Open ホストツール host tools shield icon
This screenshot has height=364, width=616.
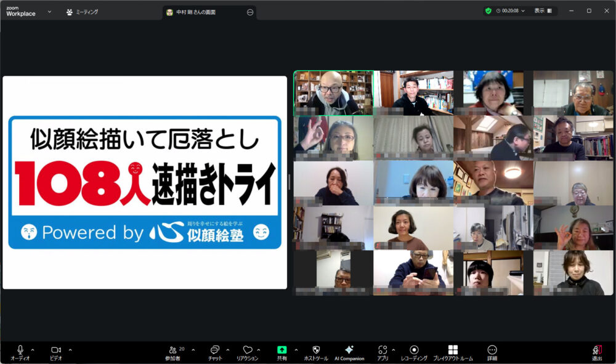316,350
